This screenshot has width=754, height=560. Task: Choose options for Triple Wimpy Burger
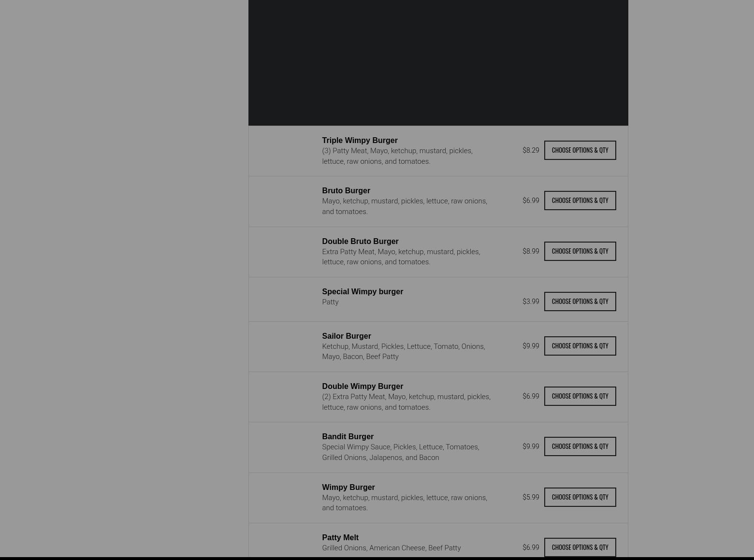coord(580,150)
